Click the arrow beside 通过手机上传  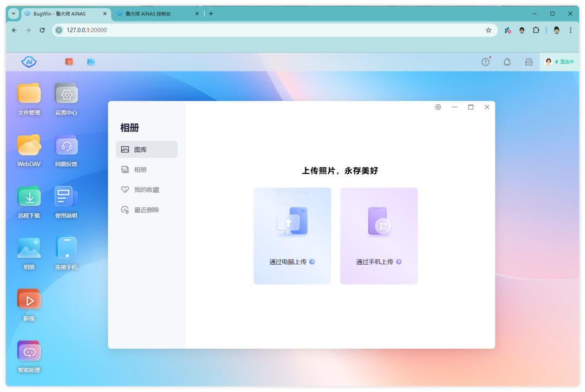[x=399, y=262]
